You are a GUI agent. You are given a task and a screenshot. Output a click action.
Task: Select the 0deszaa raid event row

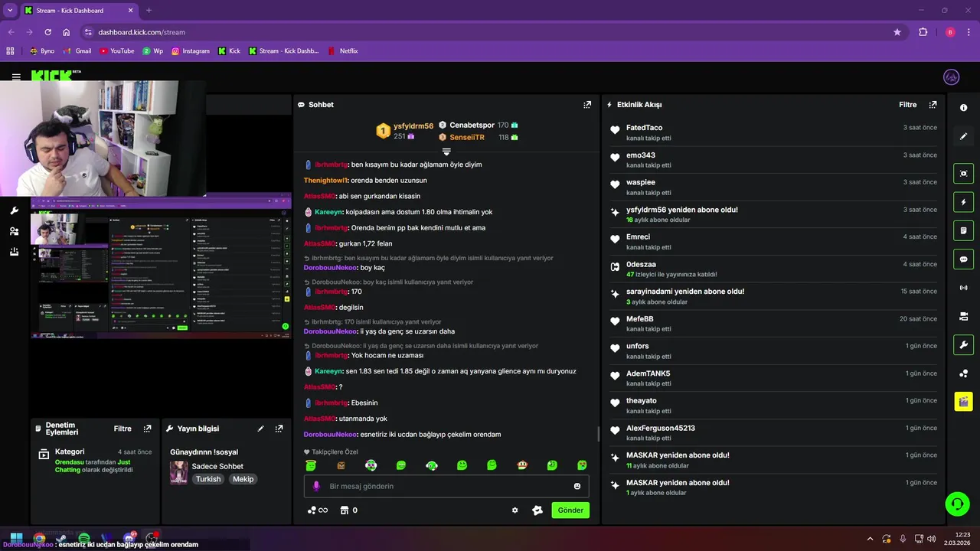point(773,269)
